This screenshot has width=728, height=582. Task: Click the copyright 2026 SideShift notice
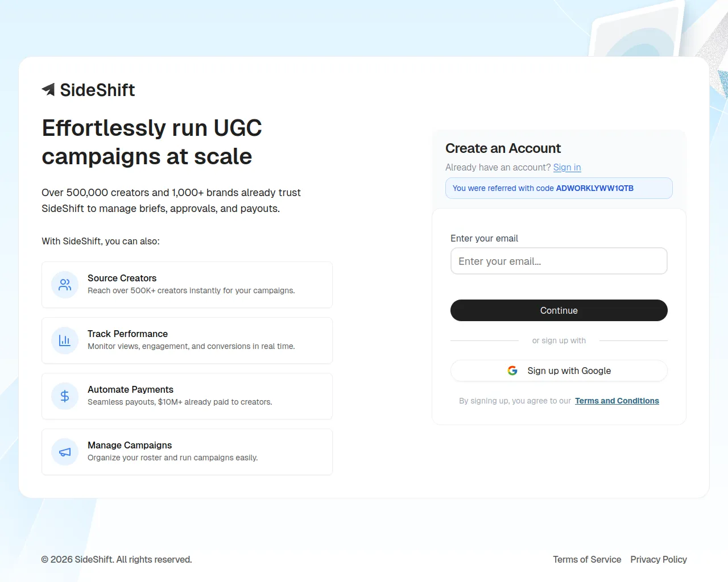pyautogui.click(x=117, y=559)
